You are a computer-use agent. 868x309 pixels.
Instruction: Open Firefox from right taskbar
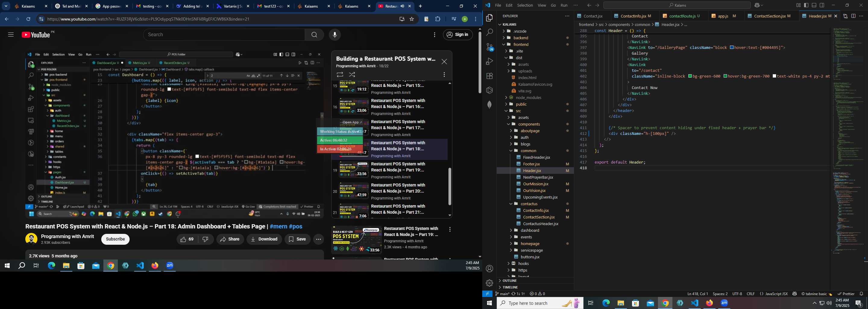point(709,303)
